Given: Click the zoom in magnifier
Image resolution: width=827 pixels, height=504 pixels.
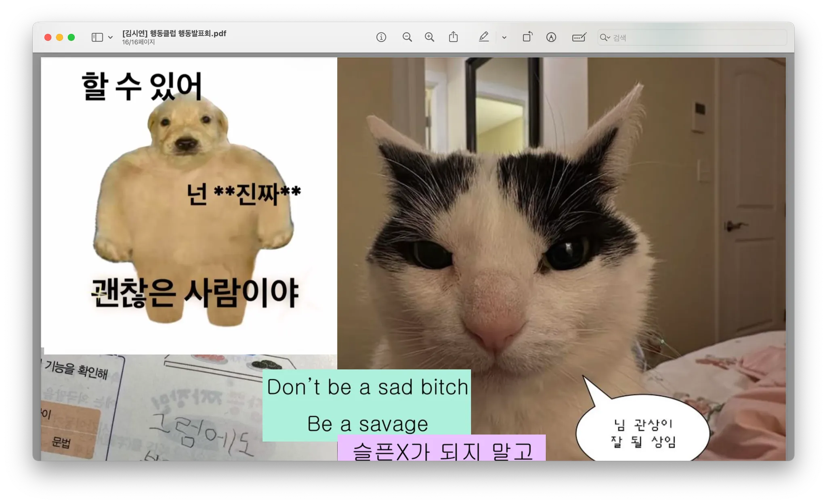Looking at the screenshot, I should pos(429,37).
